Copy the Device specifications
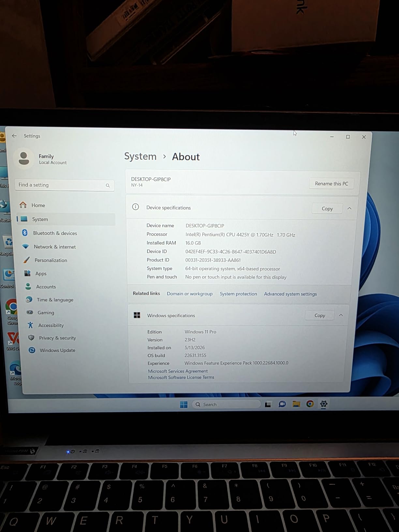 (x=327, y=209)
